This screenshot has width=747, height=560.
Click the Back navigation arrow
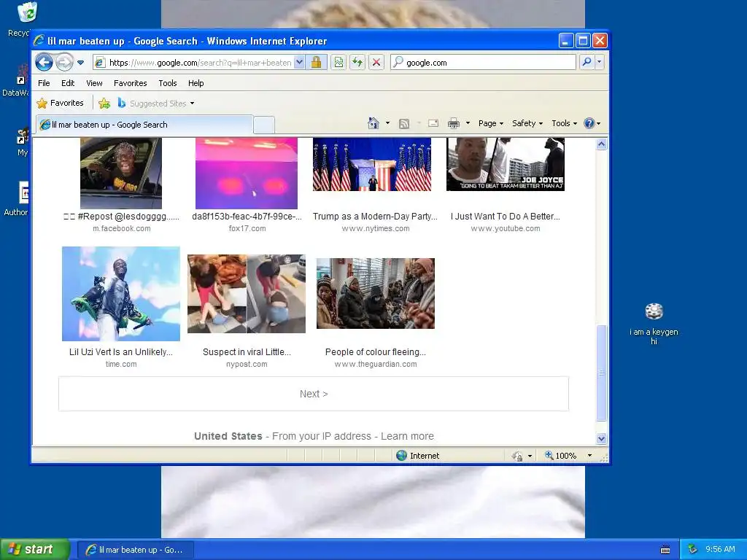click(x=44, y=63)
